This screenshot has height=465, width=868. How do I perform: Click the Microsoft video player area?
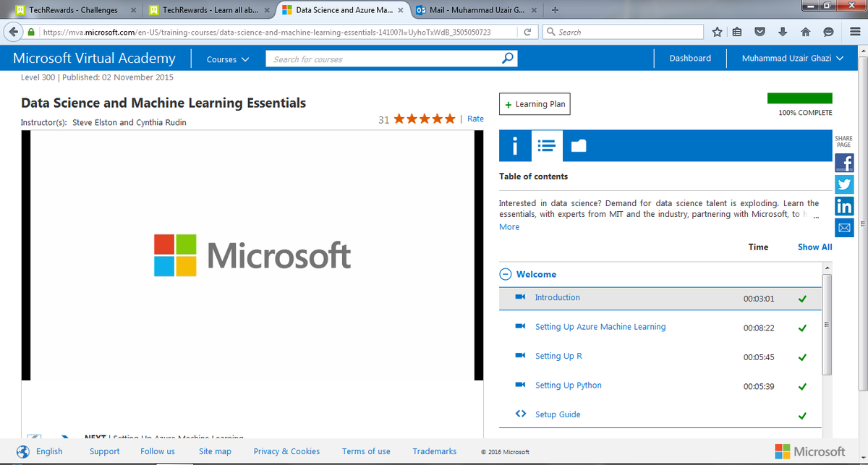tap(252, 255)
